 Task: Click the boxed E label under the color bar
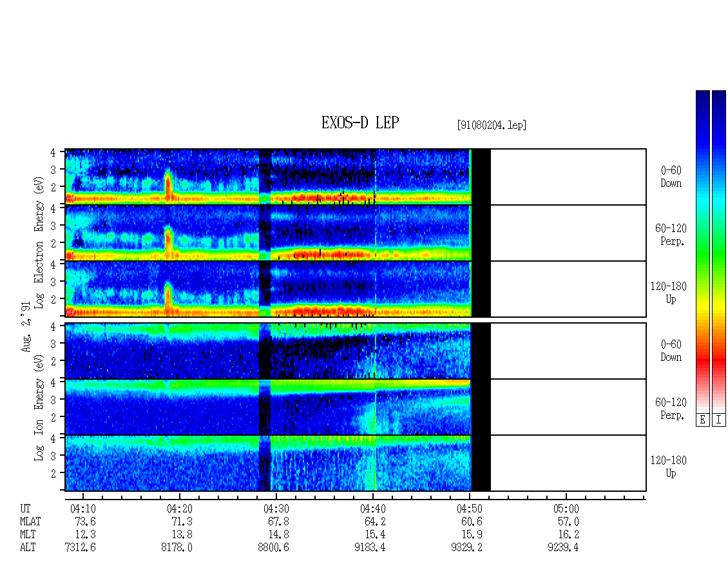pos(702,420)
